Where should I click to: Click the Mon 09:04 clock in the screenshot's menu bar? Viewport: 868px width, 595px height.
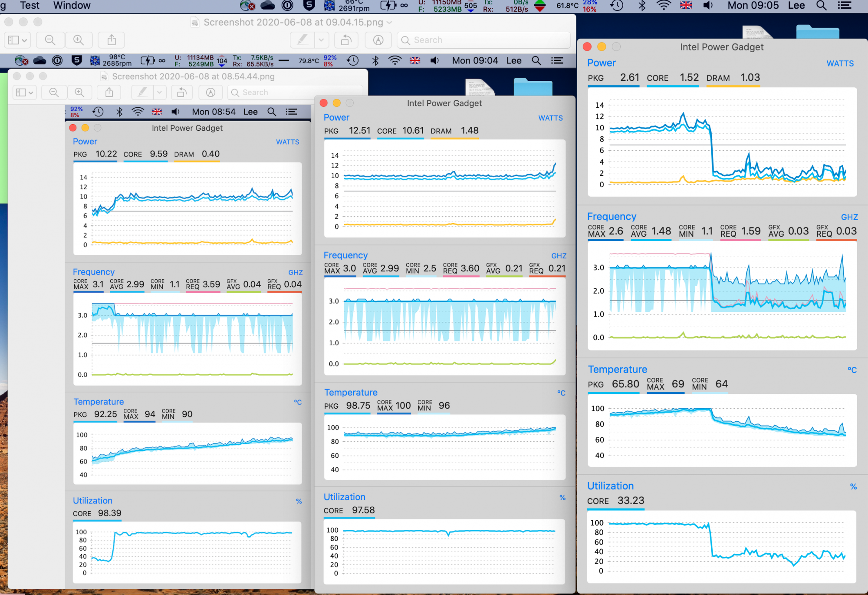[x=475, y=61]
